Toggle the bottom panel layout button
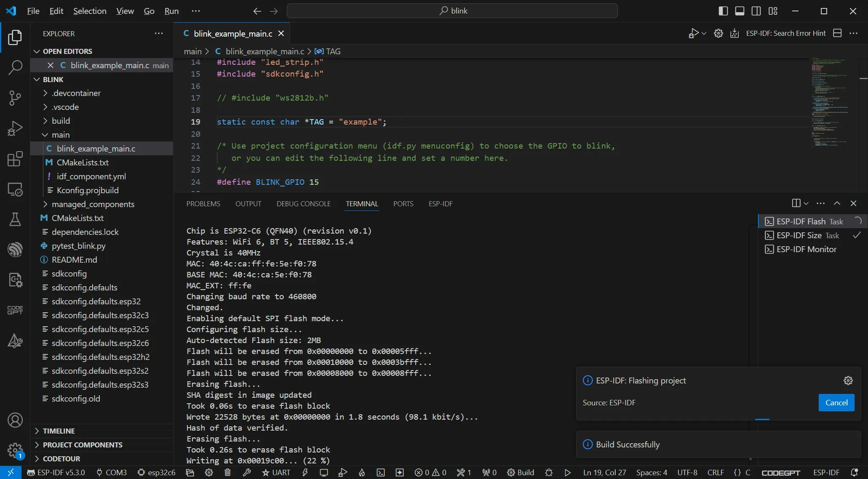 pos(740,11)
